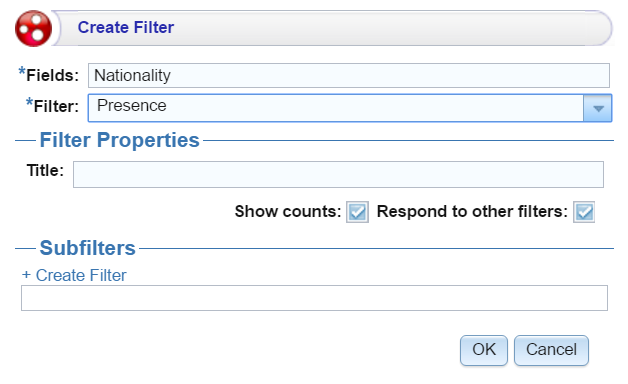Click the + Create Filter subfilter link
This screenshot has width=628, height=384.
tap(74, 275)
